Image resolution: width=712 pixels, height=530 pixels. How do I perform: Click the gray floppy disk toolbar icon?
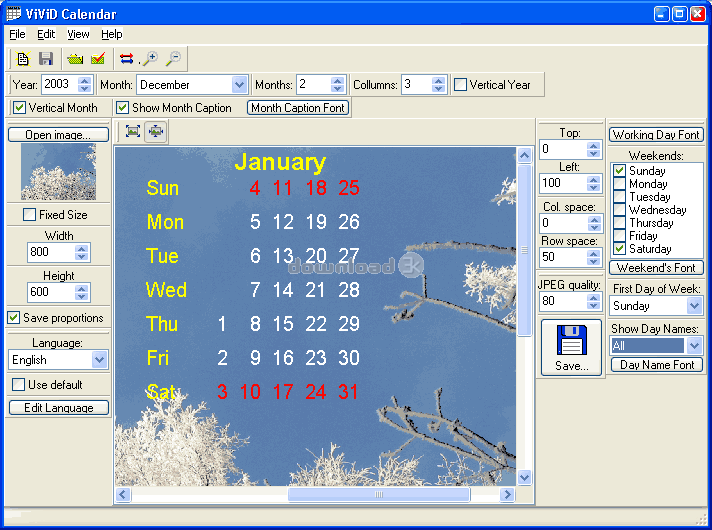pyautogui.click(x=46, y=59)
